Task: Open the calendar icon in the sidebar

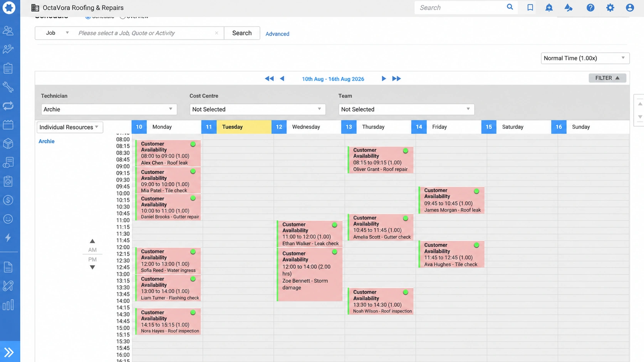Action: (8, 125)
